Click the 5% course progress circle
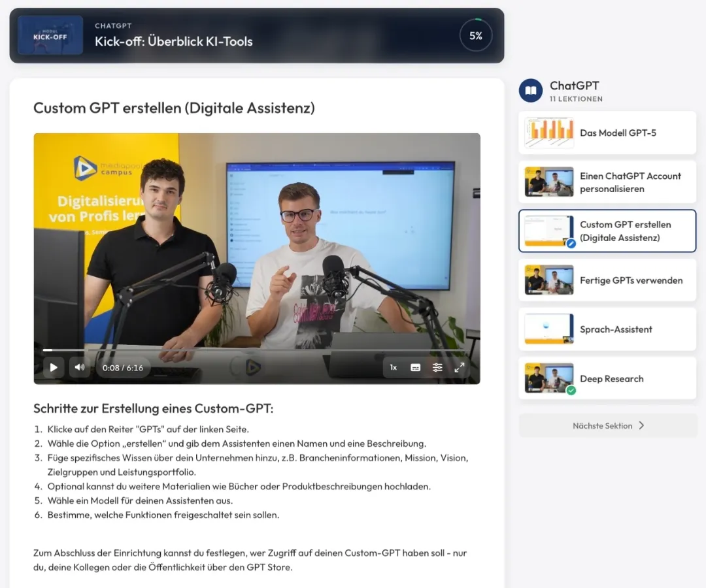706x588 pixels. click(476, 35)
